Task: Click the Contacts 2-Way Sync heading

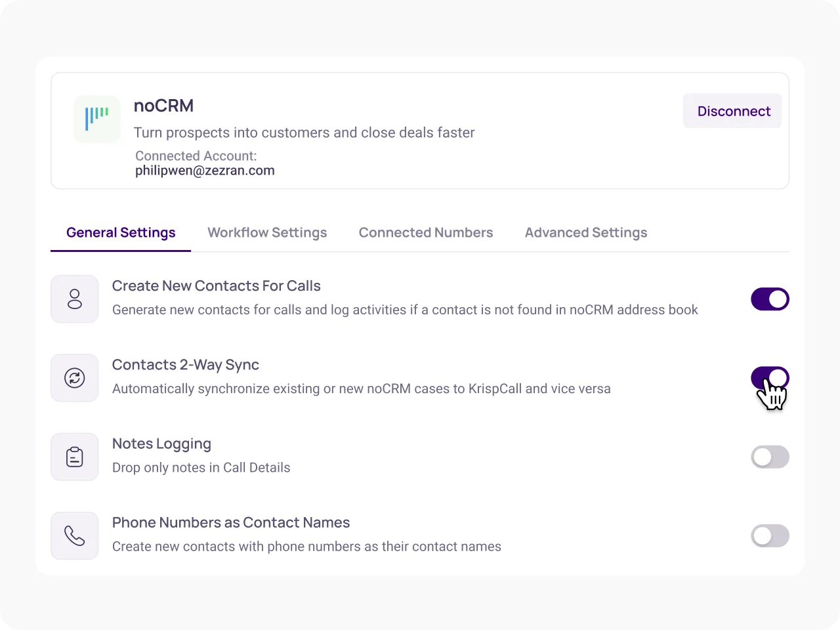Action: point(186,365)
